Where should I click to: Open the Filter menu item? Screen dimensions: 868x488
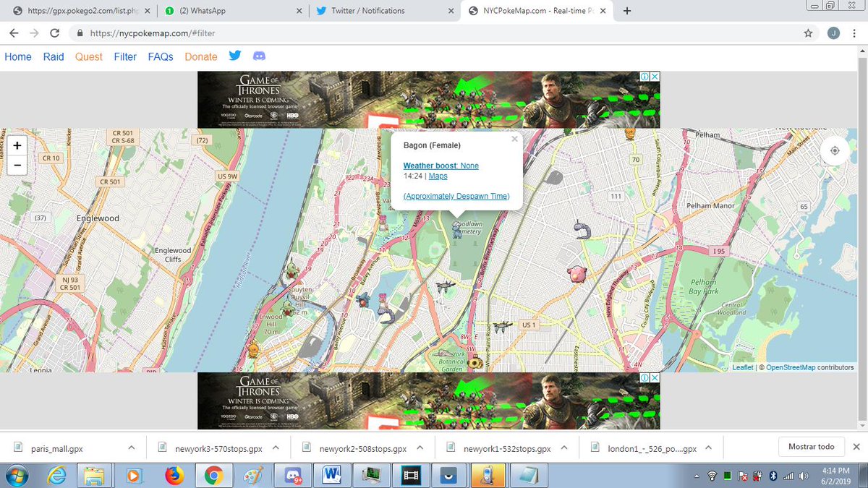pyautogui.click(x=125, y=56)
